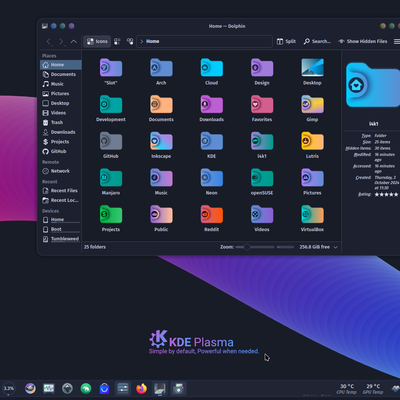
Task: Select the Desktop folder thumbnail
Action: coord(312,68)
